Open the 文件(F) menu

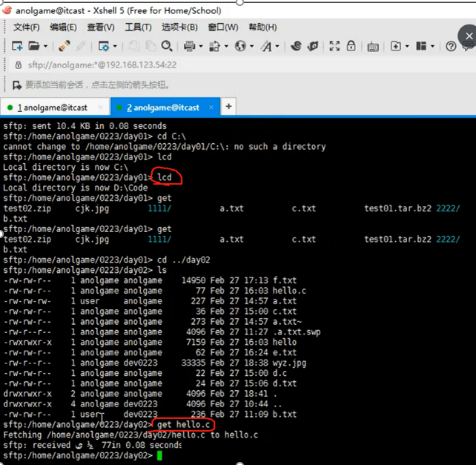pyautogui.click(x=27, y=27)
